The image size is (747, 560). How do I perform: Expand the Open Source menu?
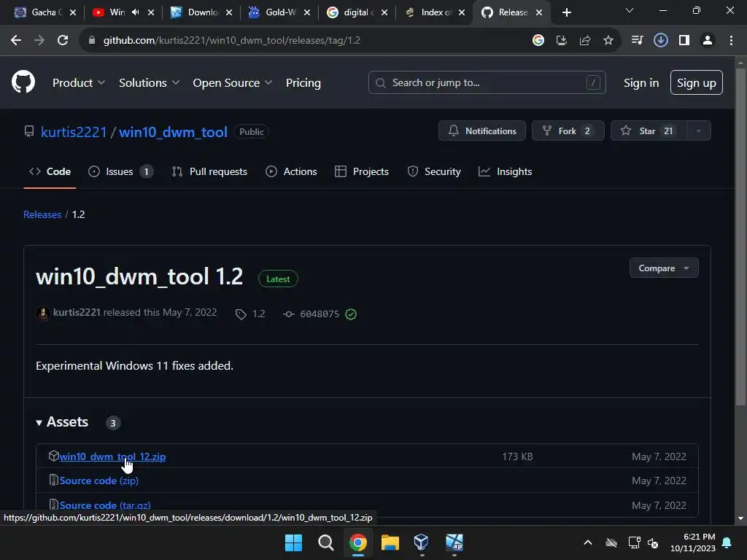233,82
